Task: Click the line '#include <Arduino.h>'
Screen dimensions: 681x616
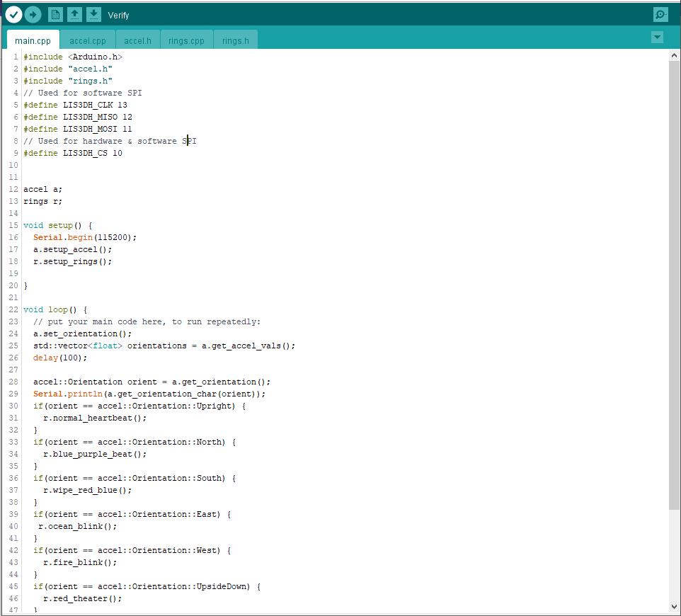Action: 73,57
